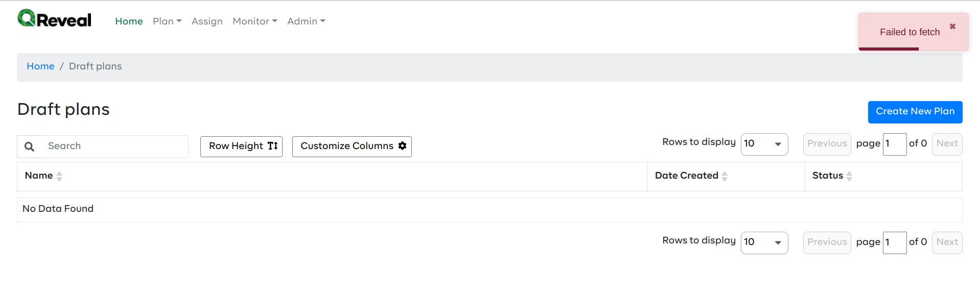Click the search magnifier icon
The image size is (980, 297).
coord(29,146)
